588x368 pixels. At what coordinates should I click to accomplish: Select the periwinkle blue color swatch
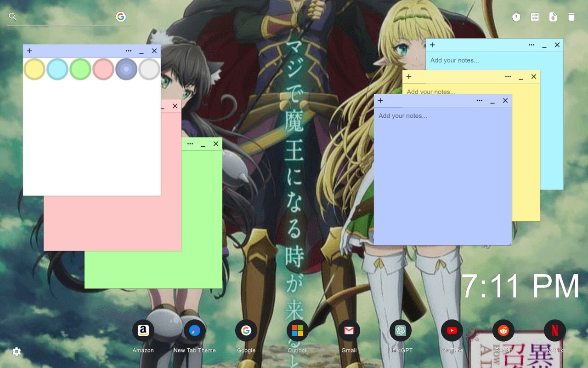click(x=126, y=69)
